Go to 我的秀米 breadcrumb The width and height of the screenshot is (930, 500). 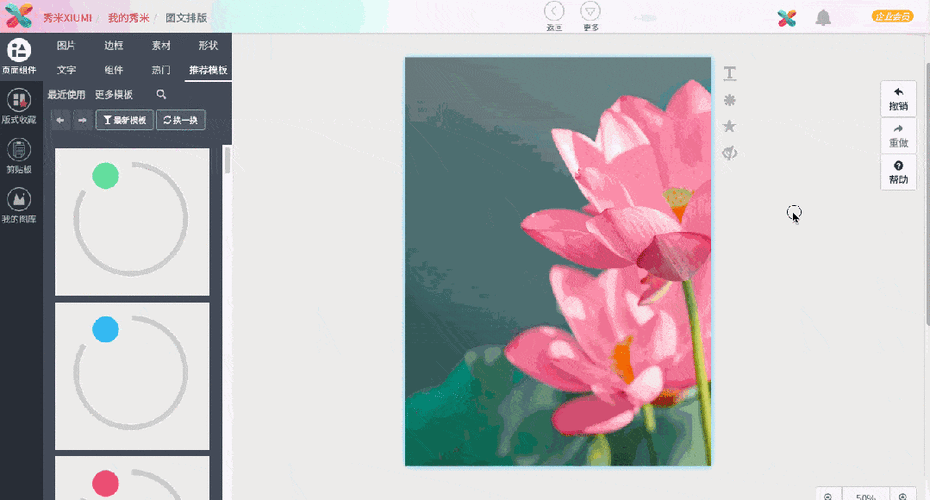(x=128, y=18)
